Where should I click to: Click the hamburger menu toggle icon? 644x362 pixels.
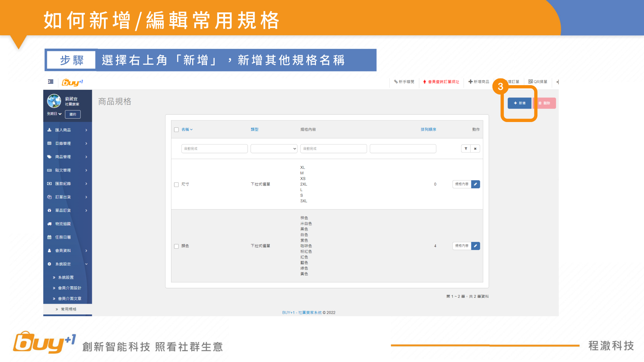pyautogui.click(x=51, y=82)
